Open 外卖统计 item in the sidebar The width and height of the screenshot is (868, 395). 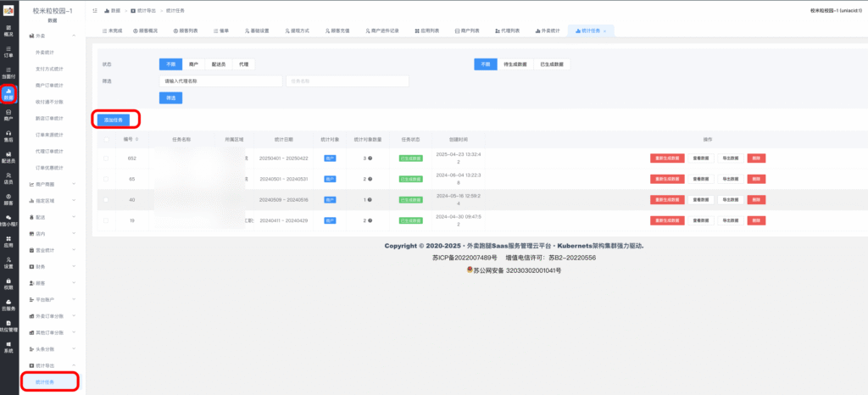tap(45, 53)
